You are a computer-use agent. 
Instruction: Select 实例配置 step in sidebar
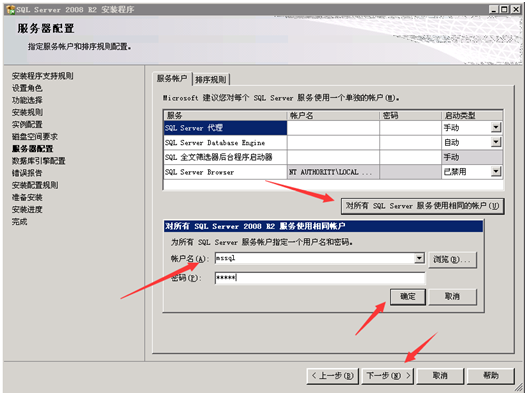click(27, 124)
